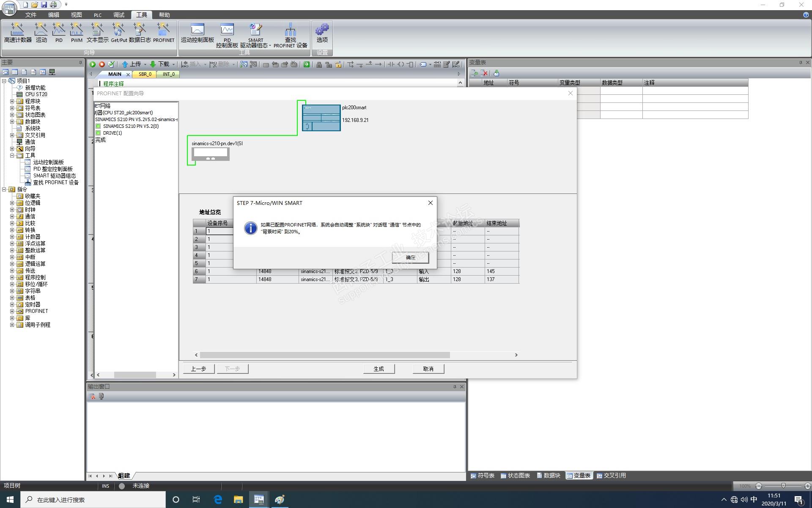Click the address table horizontal scrollbar

point(324,355)
